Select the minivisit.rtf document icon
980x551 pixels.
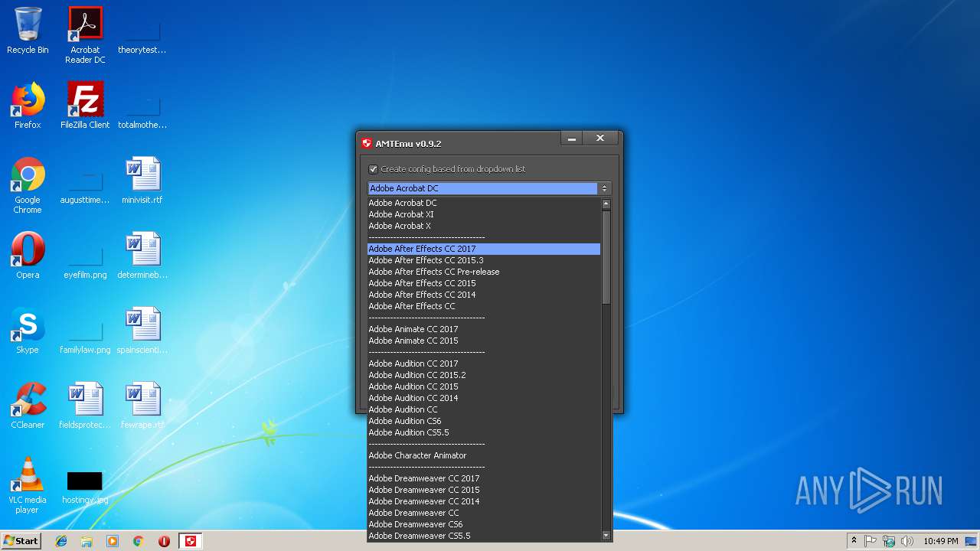(142, 181)
